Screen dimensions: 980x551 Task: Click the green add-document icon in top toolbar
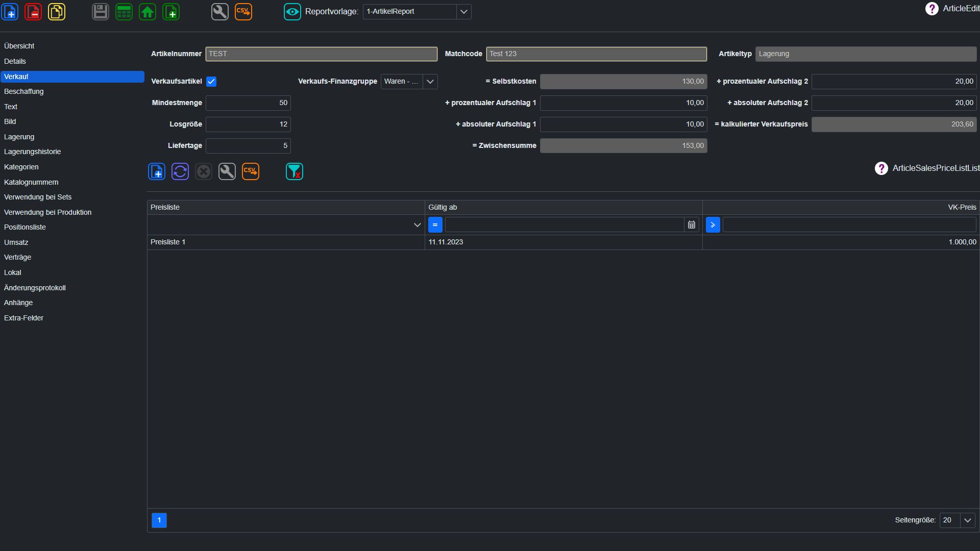[171, 11]
